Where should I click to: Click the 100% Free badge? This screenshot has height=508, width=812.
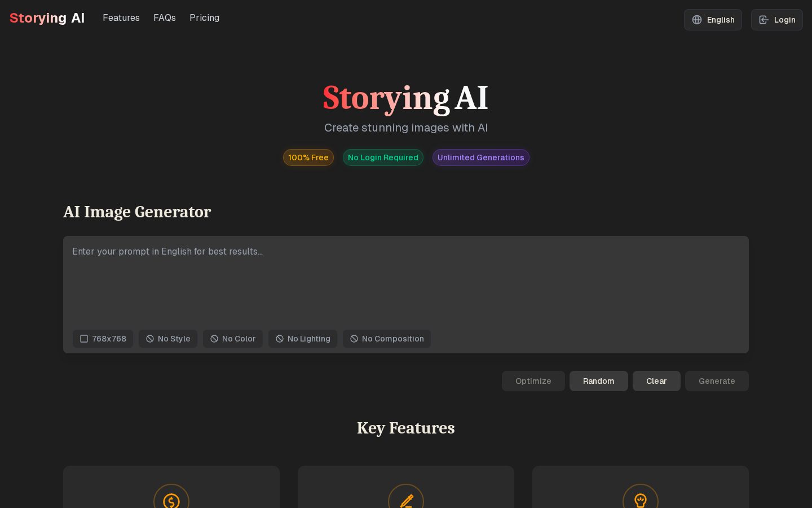click(308, 157)
